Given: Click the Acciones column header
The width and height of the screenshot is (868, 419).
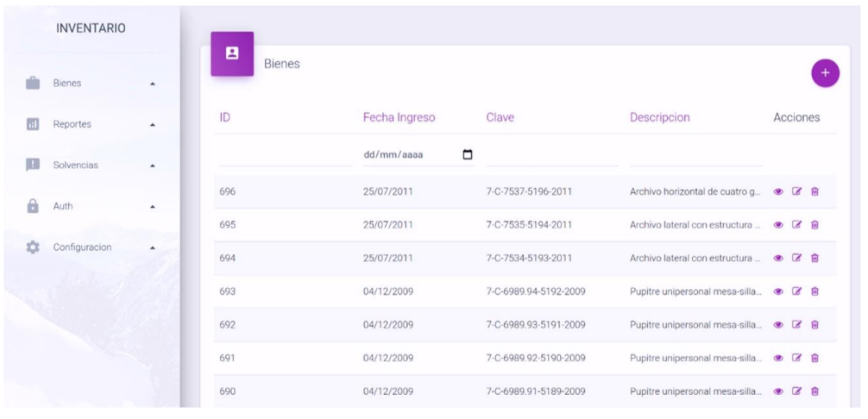Looking at the screenshot, I should pos(796,117).
